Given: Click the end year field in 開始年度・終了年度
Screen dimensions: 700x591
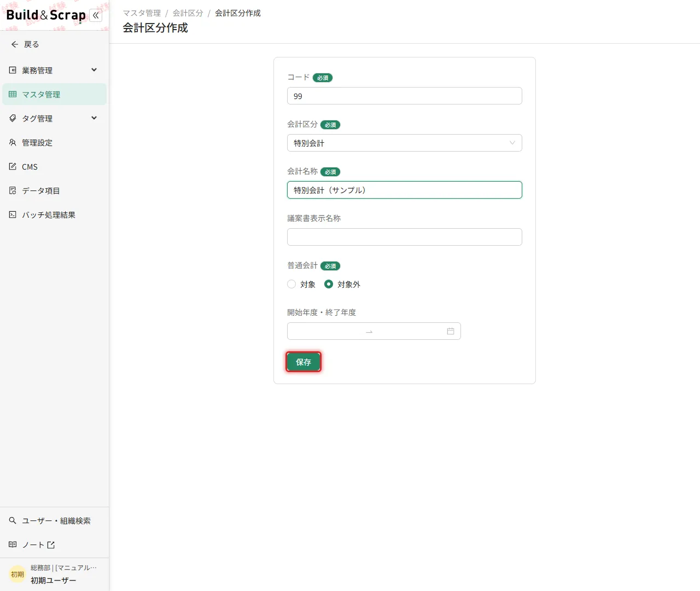Looking at the screenshot, I should [x=410, y=331].
